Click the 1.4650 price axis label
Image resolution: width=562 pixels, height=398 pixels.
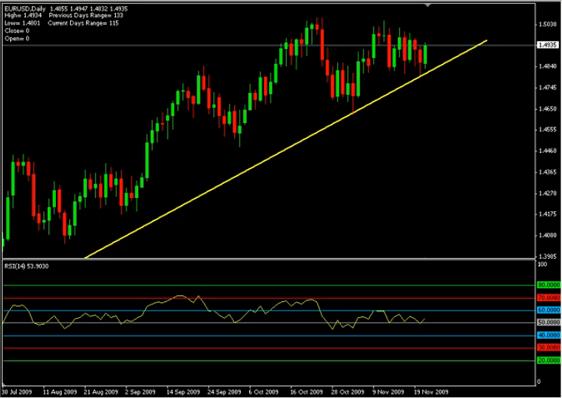(548, 109)
